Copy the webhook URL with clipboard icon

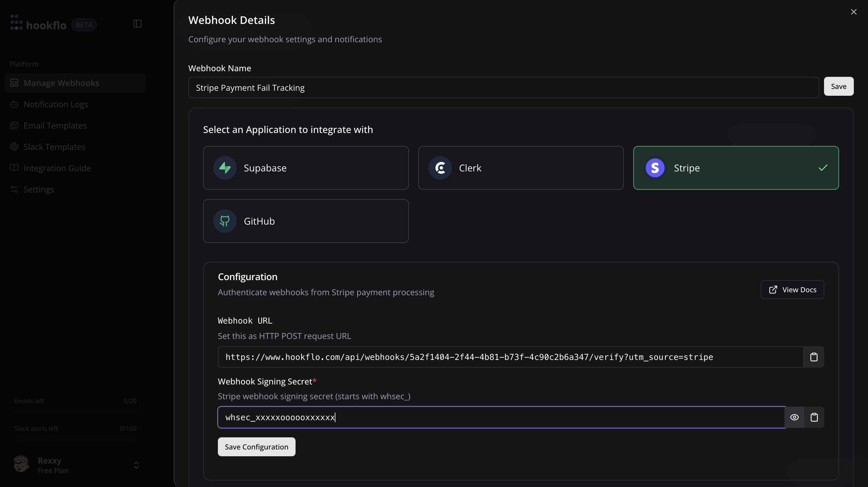814,357
